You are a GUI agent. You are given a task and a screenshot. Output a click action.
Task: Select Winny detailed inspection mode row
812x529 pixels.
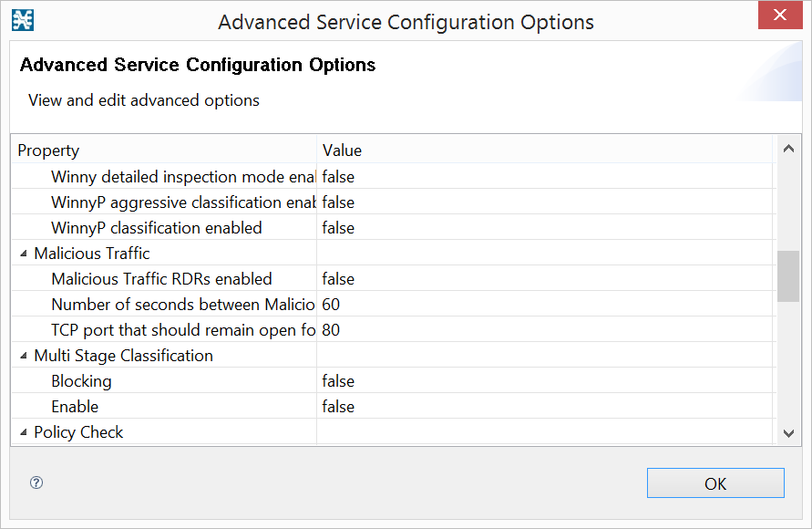(183, 177)
